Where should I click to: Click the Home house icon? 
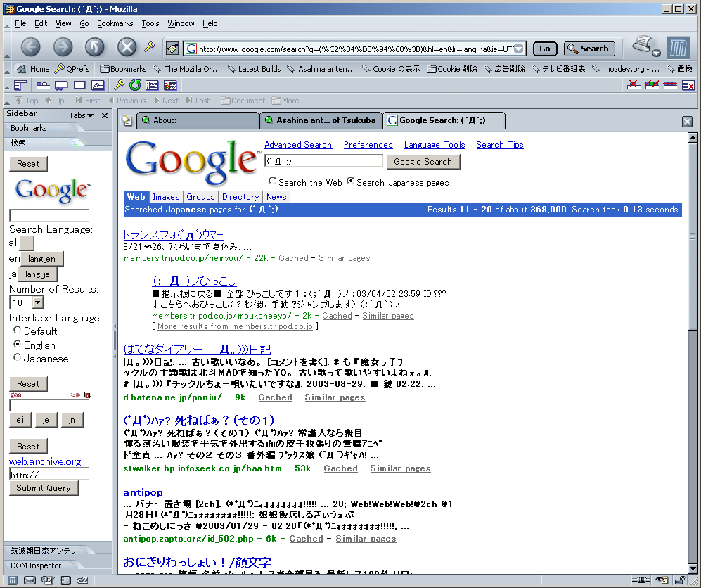click(x=21, y=69)
